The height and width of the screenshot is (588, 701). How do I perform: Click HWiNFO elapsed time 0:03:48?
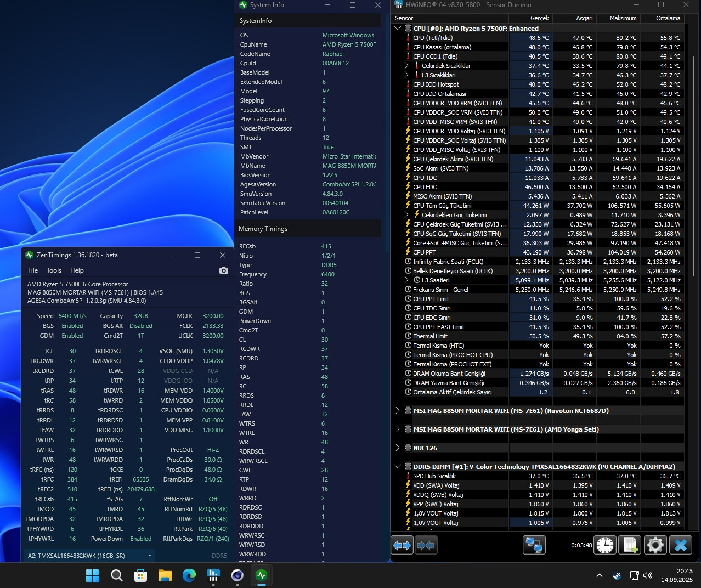click(581, 545)
